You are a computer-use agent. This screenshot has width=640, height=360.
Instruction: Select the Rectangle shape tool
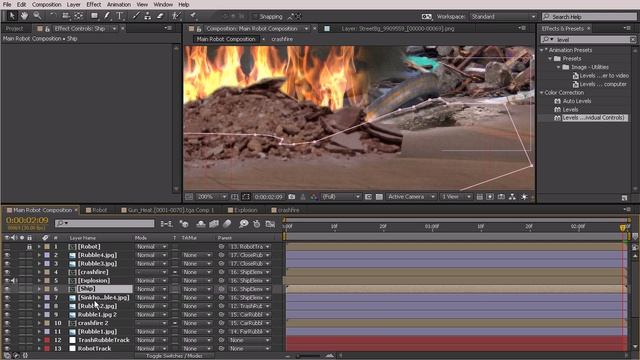(x=94, y=16)
